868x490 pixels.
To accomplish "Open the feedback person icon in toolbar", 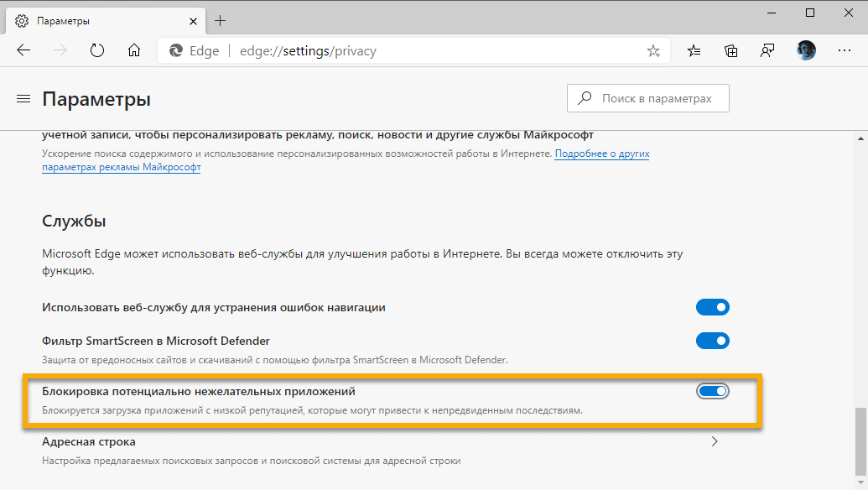I will (767, 50).
